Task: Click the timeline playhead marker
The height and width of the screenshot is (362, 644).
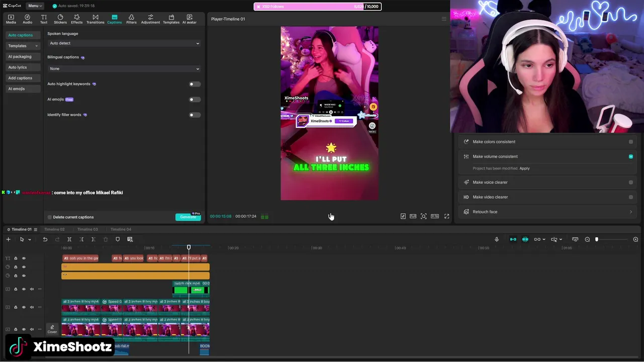Action: (x=189, y=247)
